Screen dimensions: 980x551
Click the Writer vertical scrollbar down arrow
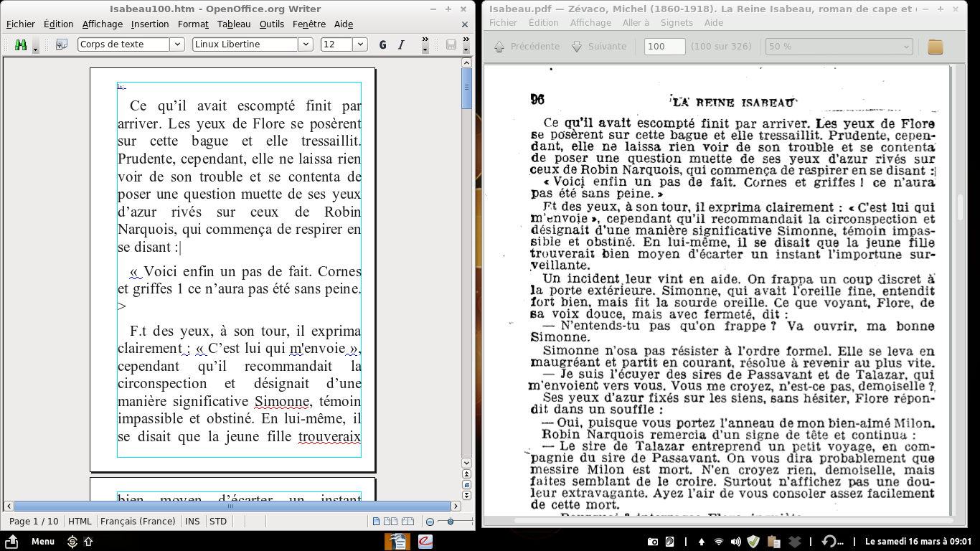pos(467,463)
